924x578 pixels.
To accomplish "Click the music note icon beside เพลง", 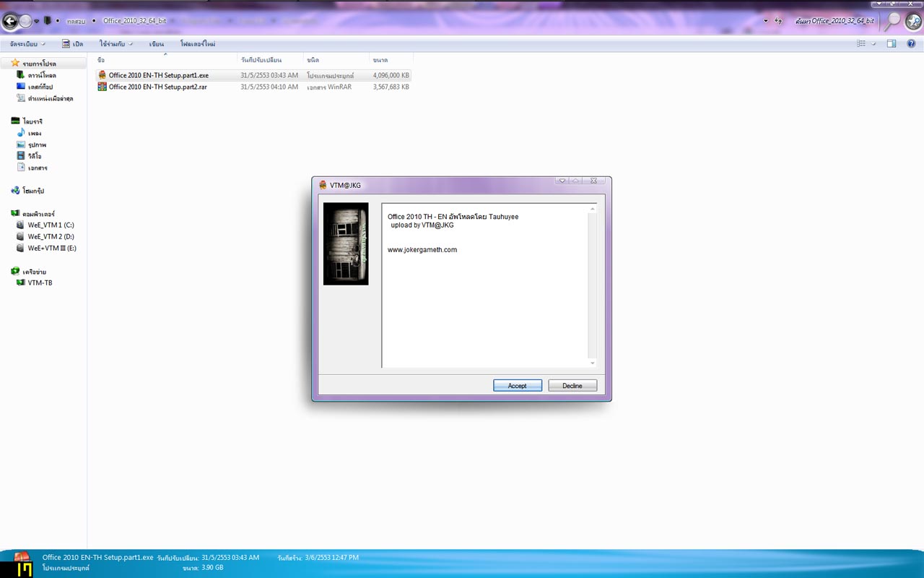I will coord(21,133).
